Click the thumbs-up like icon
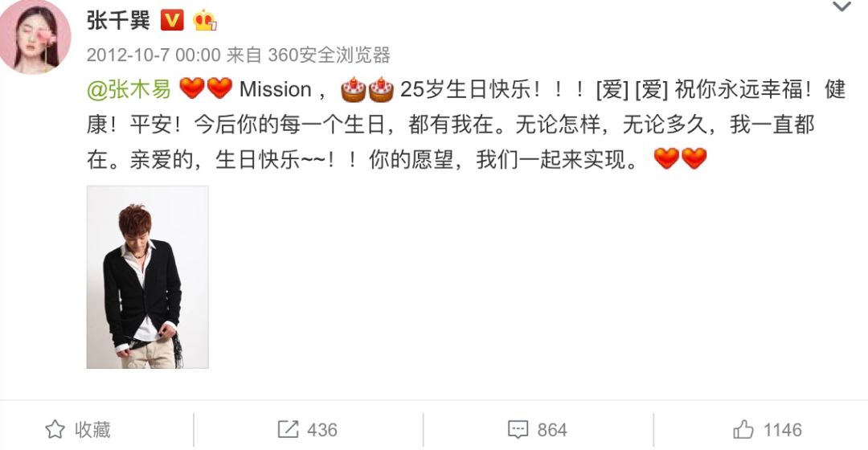Screen dimensions: 868x450 tap(743, 430)
